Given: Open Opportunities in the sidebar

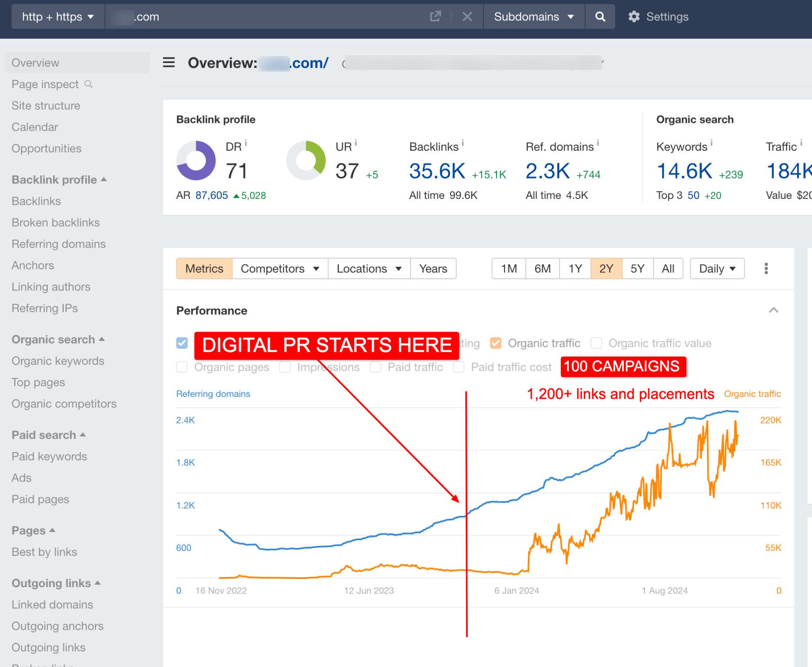Looking at the screenshot, I should pos(46,148).
